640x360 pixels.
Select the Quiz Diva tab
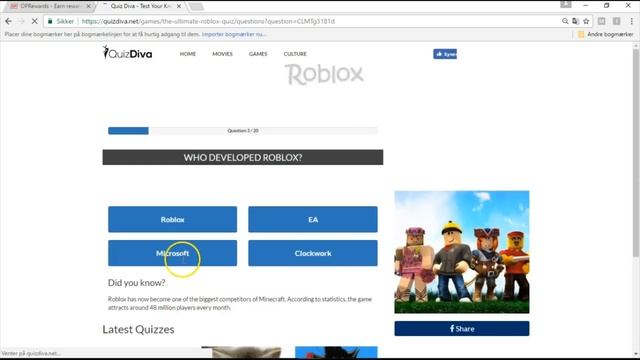coord(141,6)
